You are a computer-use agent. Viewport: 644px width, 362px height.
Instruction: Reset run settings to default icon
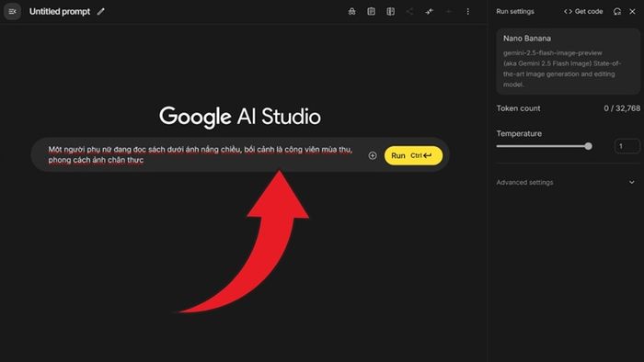click(x=617, y=11)
